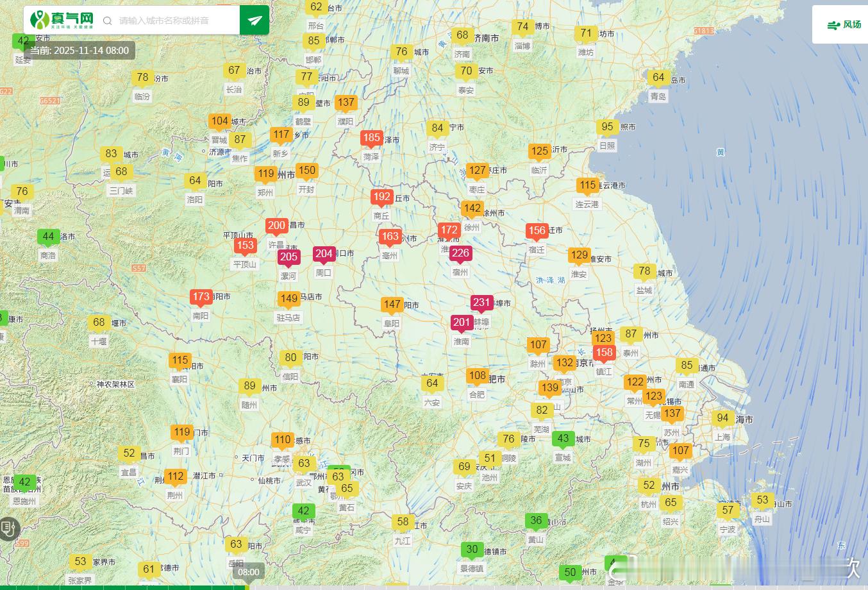
Task: Select the 36 AQI marker for 黄山
Action: coord(536,521)
